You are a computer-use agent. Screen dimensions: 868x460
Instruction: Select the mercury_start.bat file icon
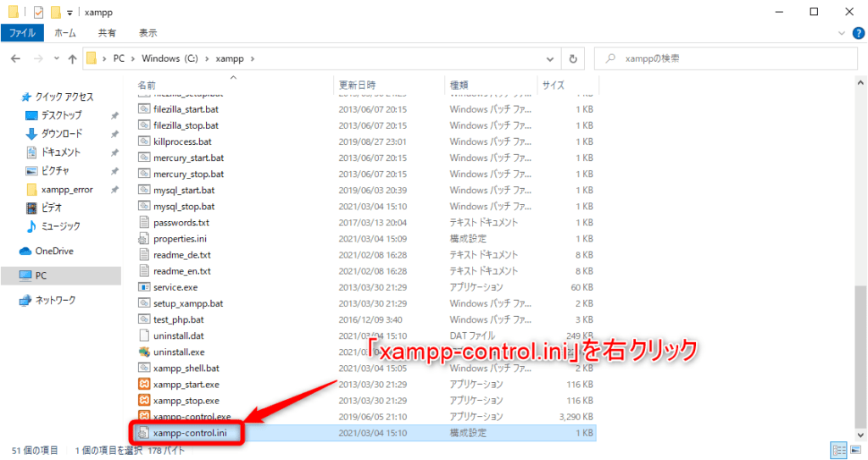(144, 158)
